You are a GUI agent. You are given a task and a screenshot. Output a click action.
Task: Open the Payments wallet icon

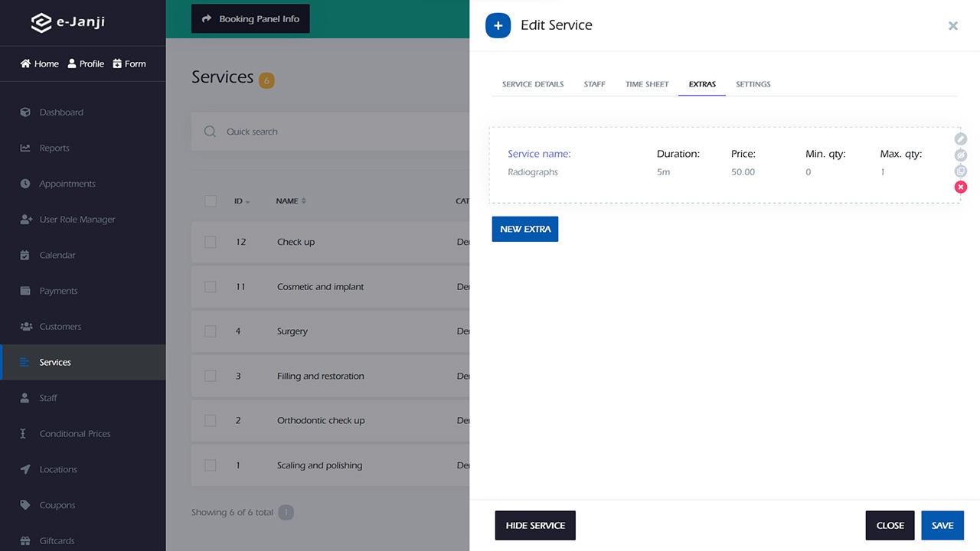[x=25, y=291]
